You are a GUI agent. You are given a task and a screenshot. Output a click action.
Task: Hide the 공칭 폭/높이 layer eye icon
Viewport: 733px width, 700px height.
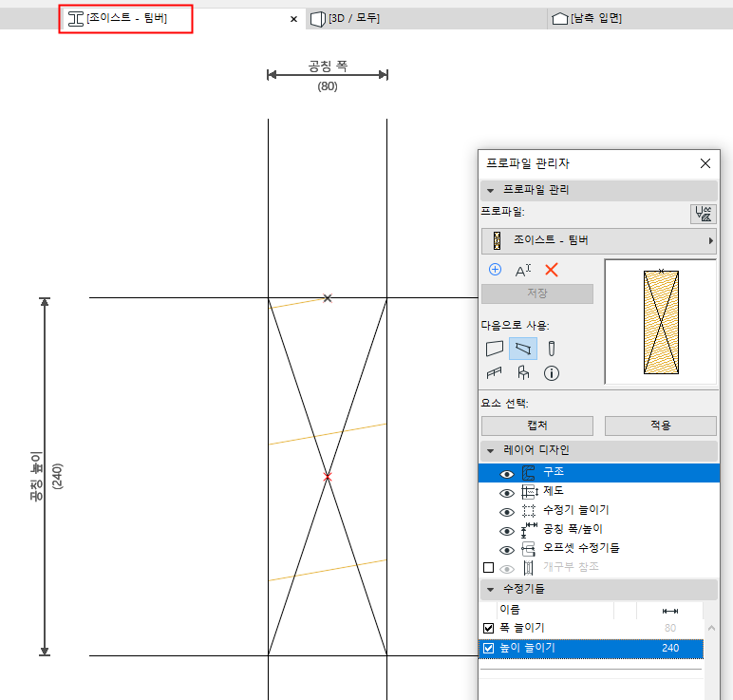(x=507, y=531)
